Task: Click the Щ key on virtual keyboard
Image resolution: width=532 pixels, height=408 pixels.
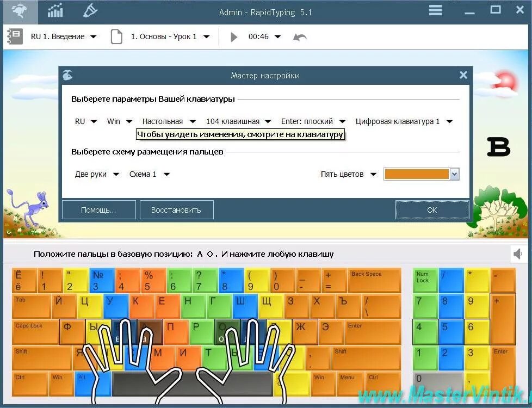Action: point(270,306)
